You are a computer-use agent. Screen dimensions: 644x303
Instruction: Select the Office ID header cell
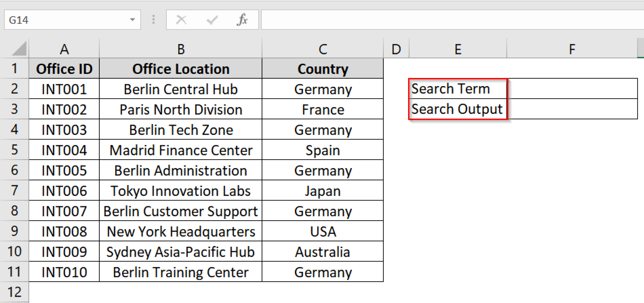pos(64,69)
